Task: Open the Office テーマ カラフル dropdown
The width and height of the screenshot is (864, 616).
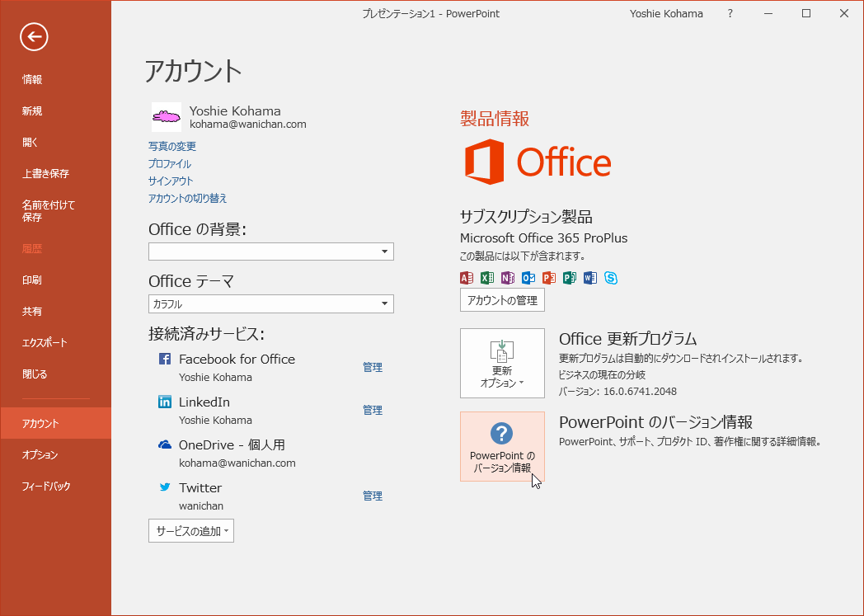Action: coord(271,303)
